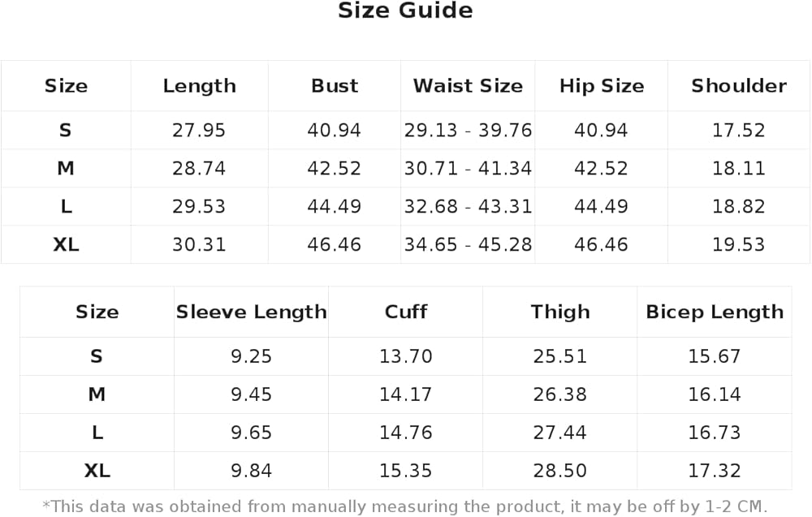812x517 pixels.
Task: Click the thigh measurement 28.50
Action: (x=559, y=471)
